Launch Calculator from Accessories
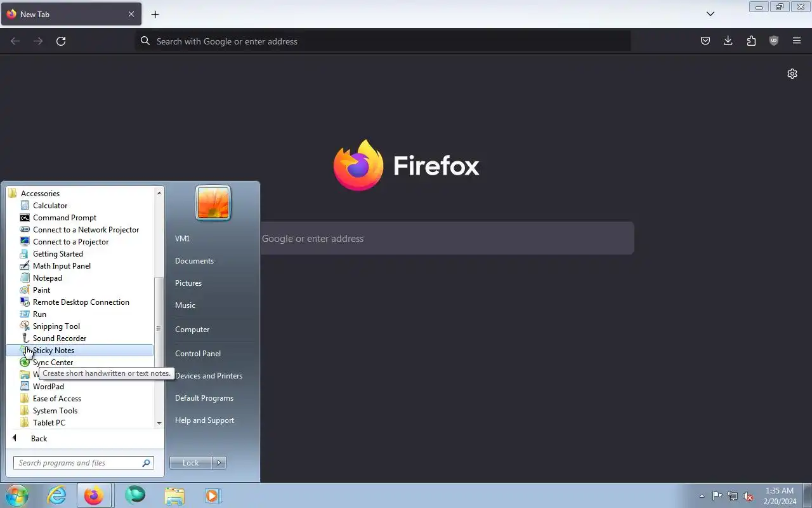Viewport: 812px width, 508px height. pyautogui.click(x=50, y=206)
